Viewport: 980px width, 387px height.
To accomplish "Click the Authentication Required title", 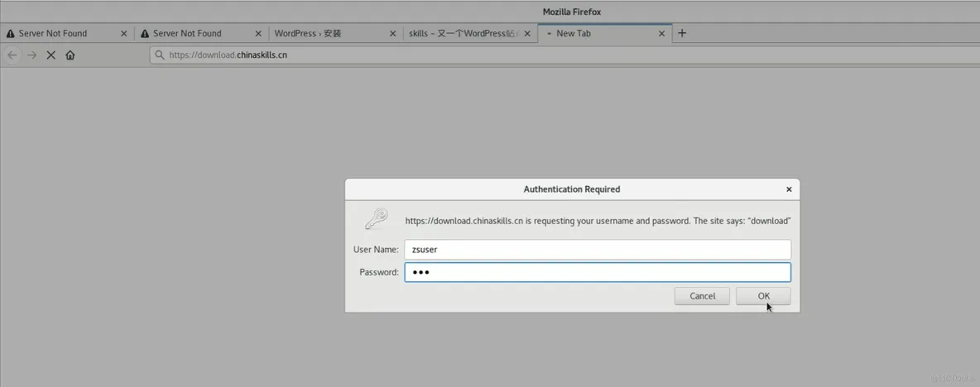I will (572, 189).
